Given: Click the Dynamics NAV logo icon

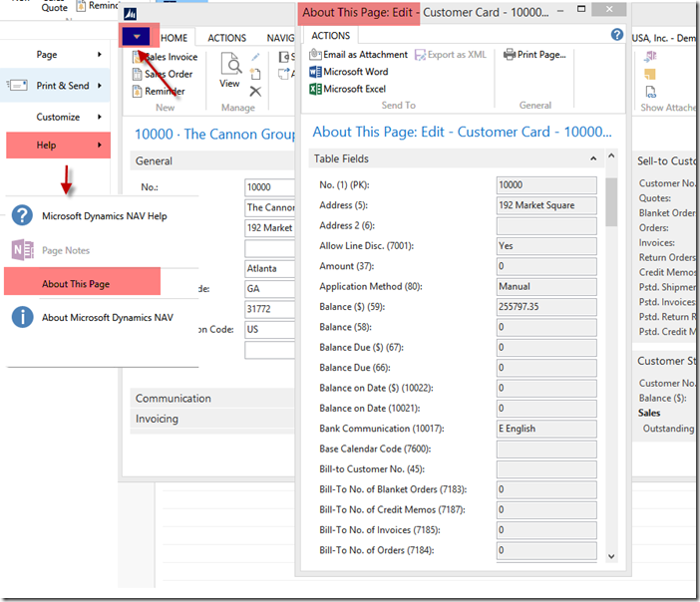Looking at the screenshot, I should click(130, 14).
